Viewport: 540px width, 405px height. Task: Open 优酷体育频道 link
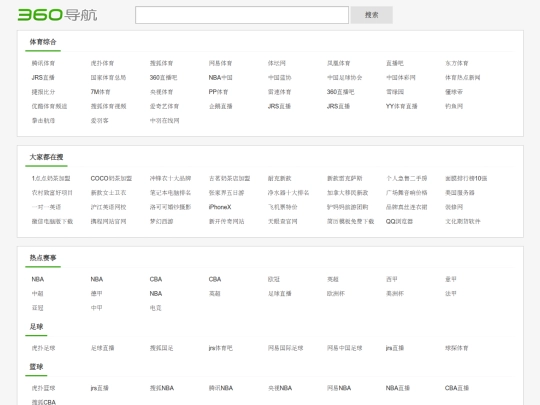(x=49, y=106)
